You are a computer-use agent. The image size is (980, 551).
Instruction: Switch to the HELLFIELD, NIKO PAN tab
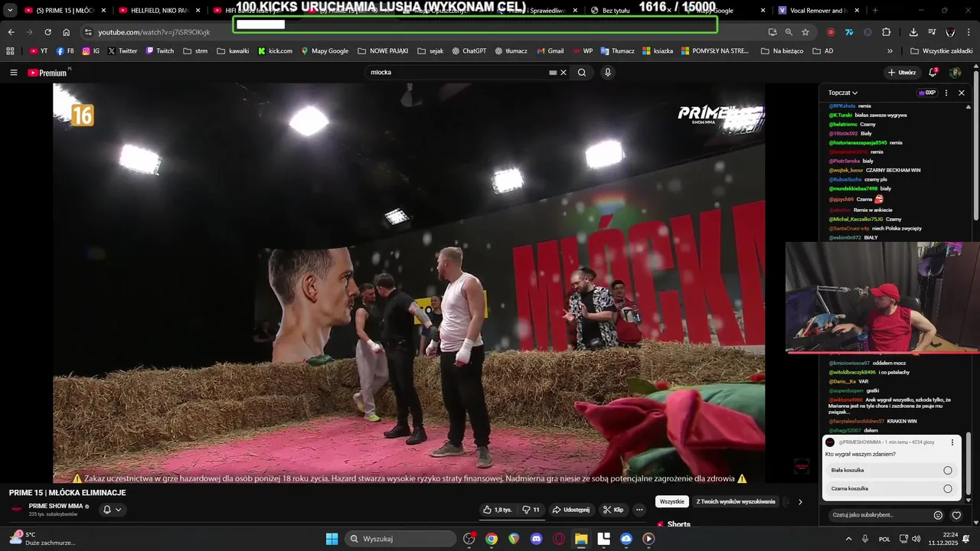(x=159, y=11)
